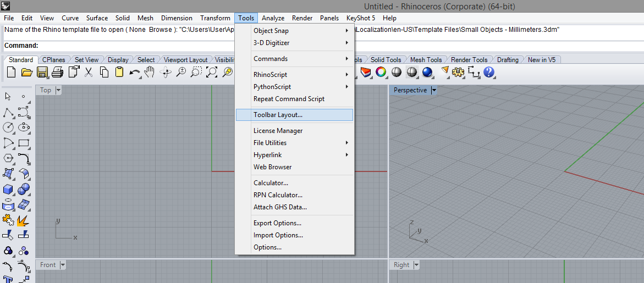The width and height of the screenshot is (644, 283).
Task: Open the Top viewport dropdown arrow
Action: (x=58, y=90)
